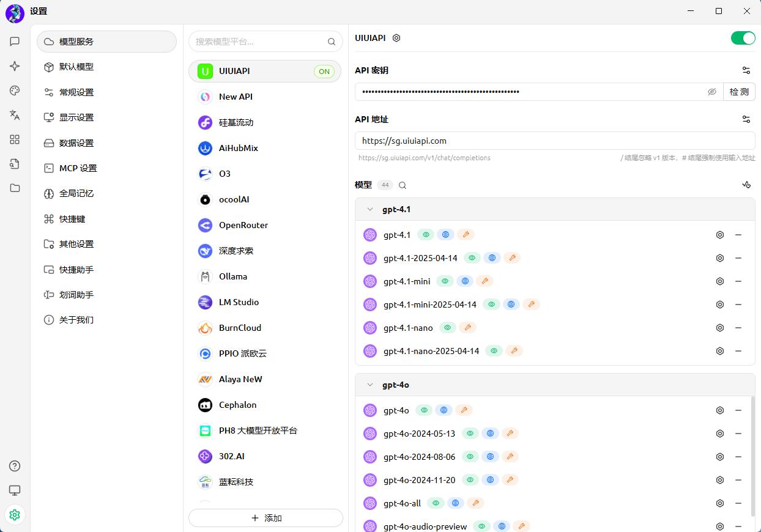Viewport: 761px width, 532px height.
Task: Click the API address input field
Action: (555, 141)
